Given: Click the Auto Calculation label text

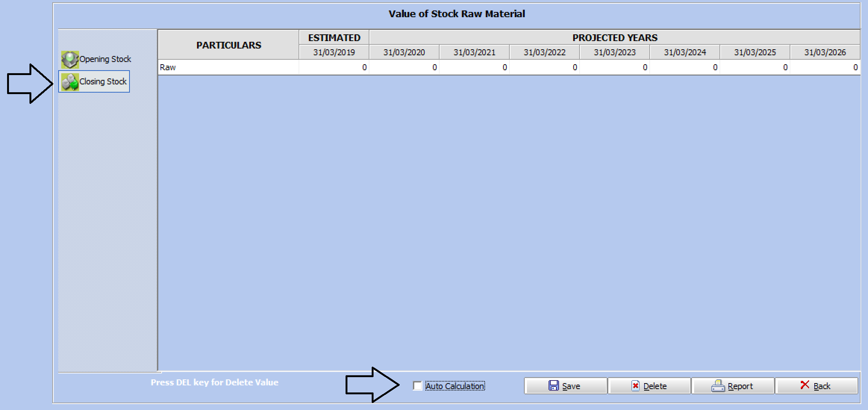Looking at the screenshot, I should [x=455, y=386].
